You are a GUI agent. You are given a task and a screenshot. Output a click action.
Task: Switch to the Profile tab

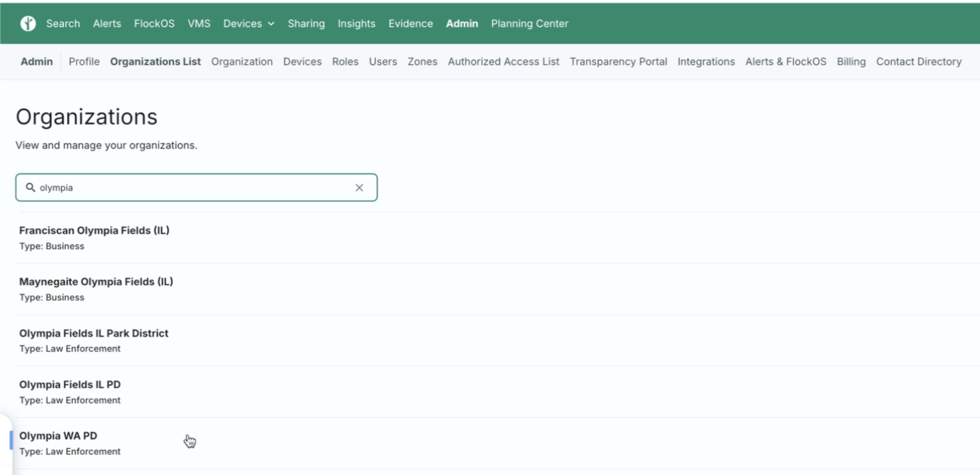point(84,61)
